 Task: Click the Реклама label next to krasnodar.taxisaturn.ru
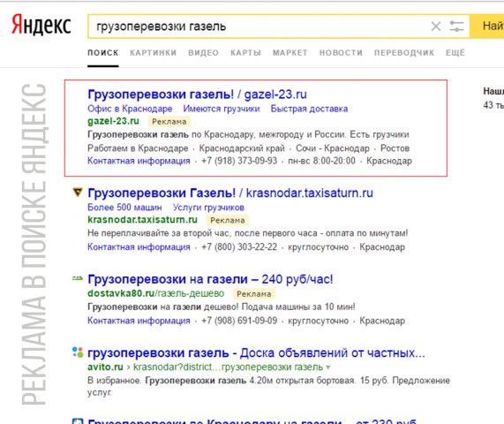228,220
